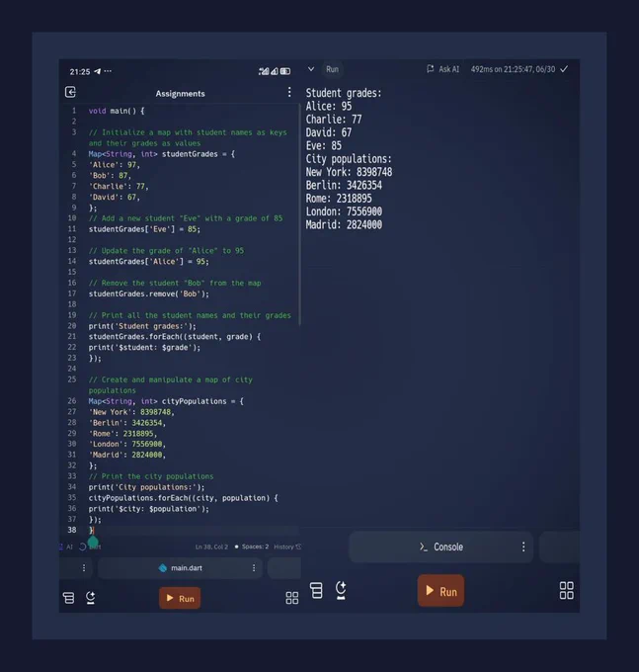
Task: Collapse the run output with the chevron
Action: point(311,69)
